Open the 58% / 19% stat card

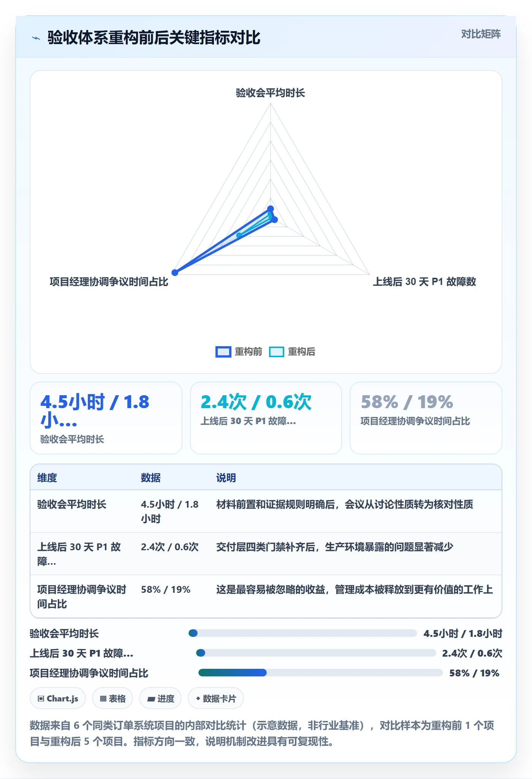pyautogui.click(x=426, y=418)
